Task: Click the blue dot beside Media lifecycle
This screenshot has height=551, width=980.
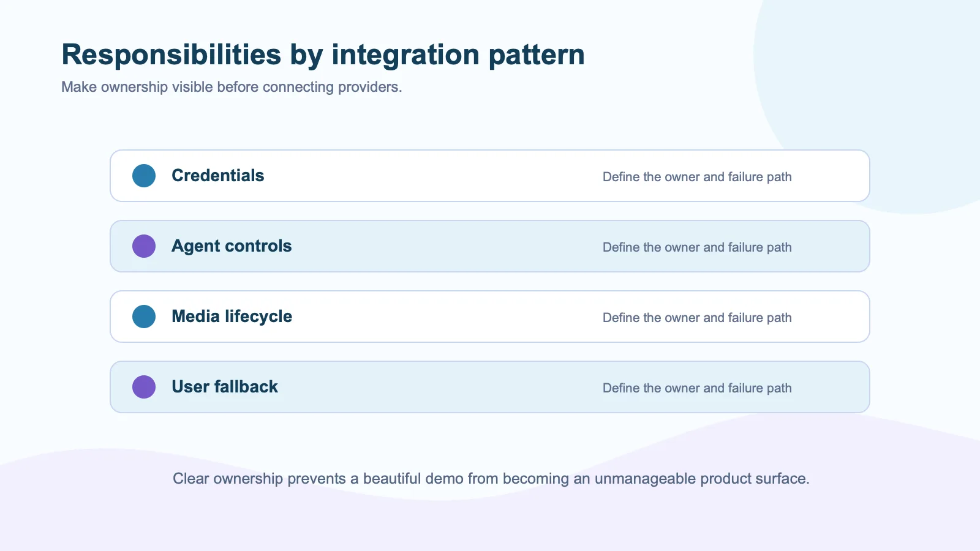Action: tap(144, 317)
